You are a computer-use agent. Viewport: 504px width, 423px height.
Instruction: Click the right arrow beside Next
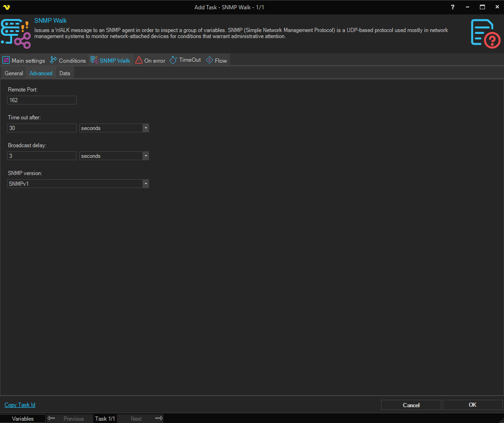click(159, 418)
